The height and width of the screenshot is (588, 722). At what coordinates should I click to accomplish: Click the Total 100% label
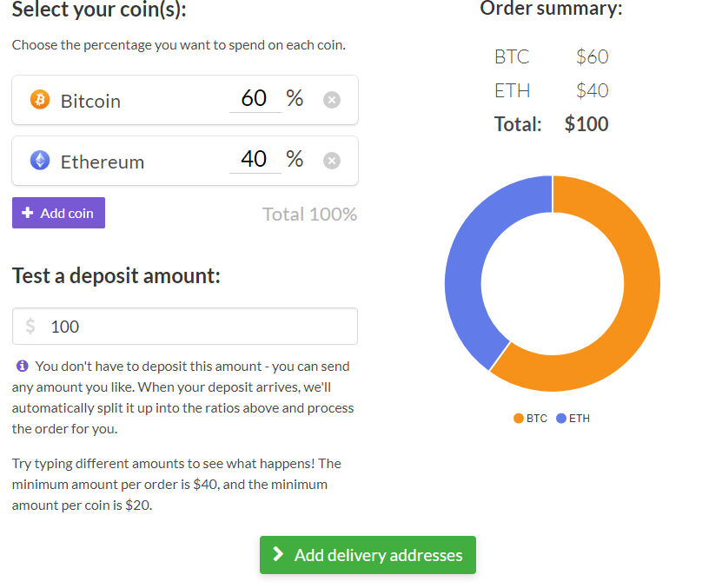pos(309,214)
